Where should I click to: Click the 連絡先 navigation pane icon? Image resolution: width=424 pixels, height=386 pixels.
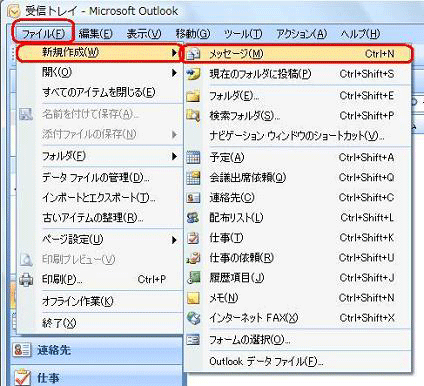click(x=22, y=350)
